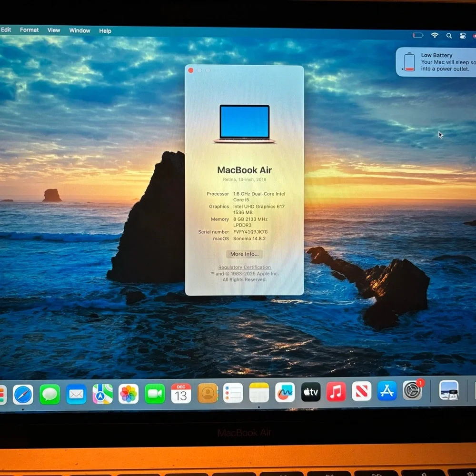
Task: Close the About This Mac window
Action: click(191, 70)
